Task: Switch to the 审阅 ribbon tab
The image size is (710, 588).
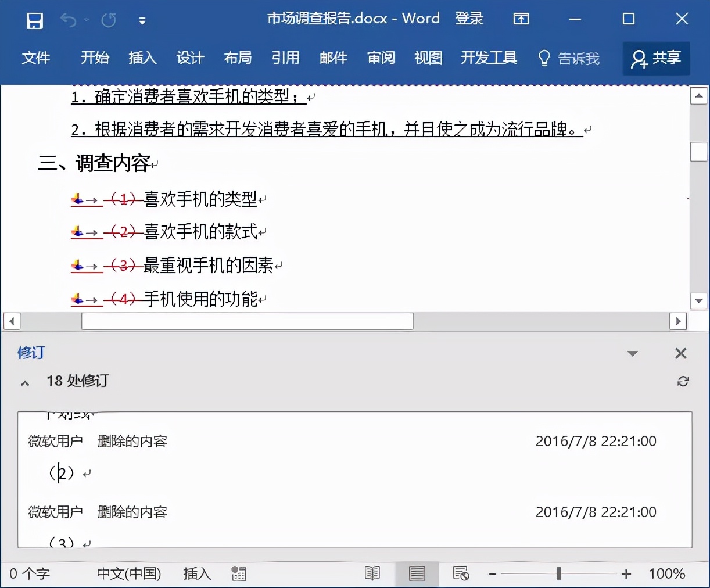Action: tap(381, 58)
